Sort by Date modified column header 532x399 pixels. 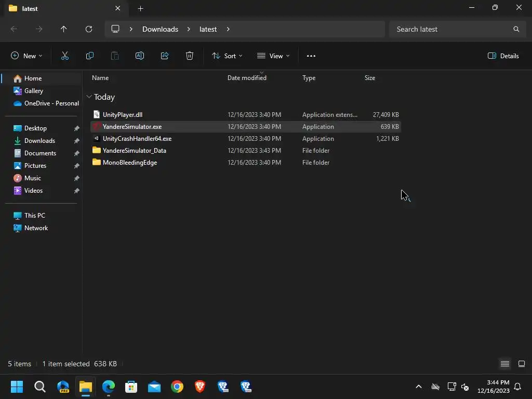tap(247, 78)
